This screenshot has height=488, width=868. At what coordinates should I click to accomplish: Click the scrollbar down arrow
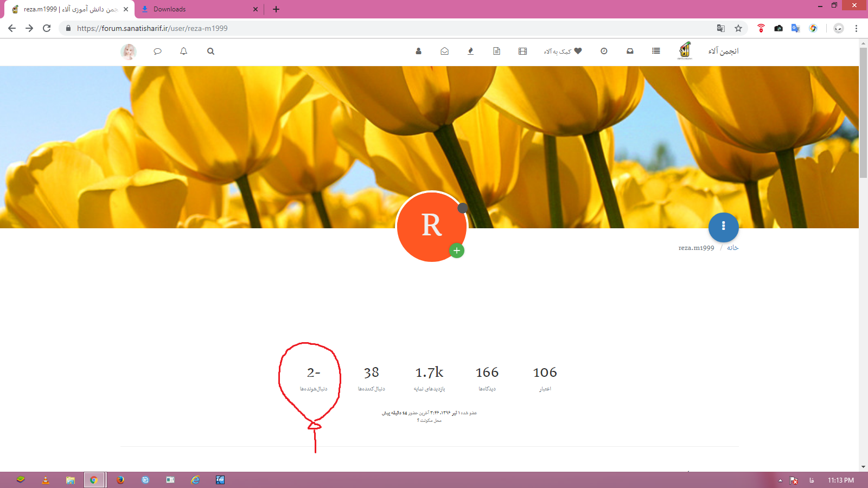863,467
